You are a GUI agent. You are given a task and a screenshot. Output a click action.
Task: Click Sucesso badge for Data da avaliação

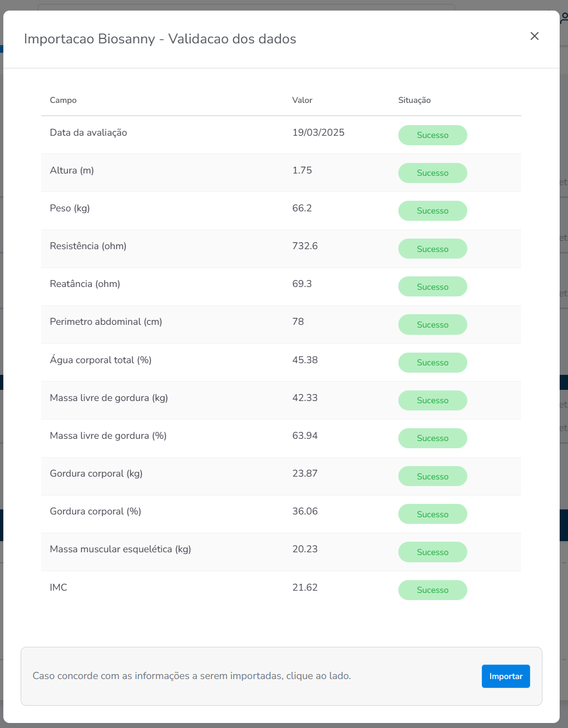(432, 135)
